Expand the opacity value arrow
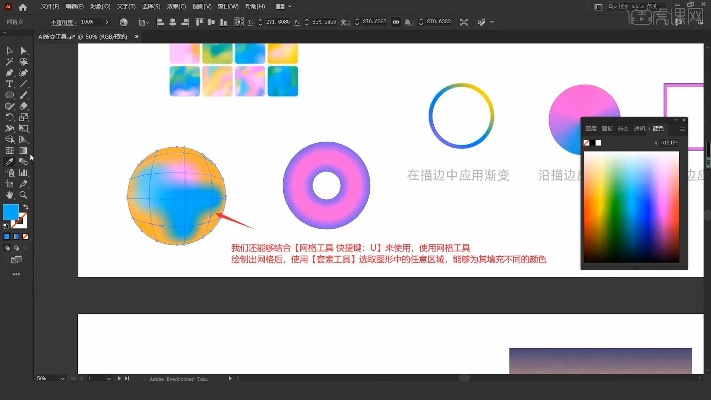711x400 pixels. 107,22
